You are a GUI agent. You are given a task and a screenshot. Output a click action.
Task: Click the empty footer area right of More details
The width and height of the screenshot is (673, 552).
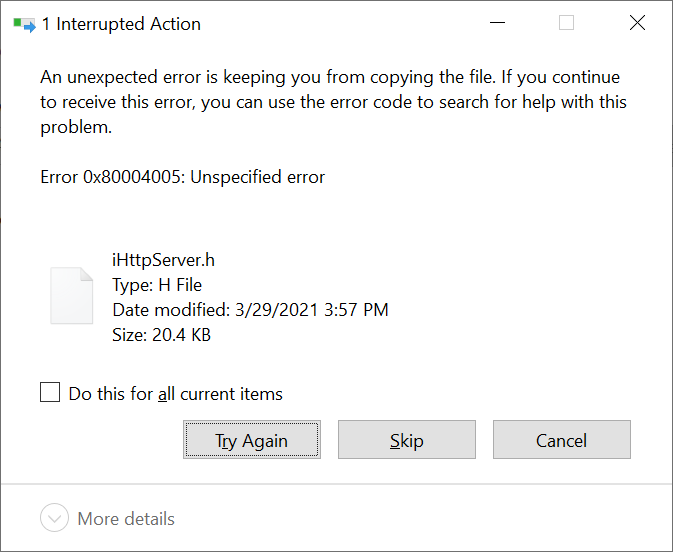(420, 518)
